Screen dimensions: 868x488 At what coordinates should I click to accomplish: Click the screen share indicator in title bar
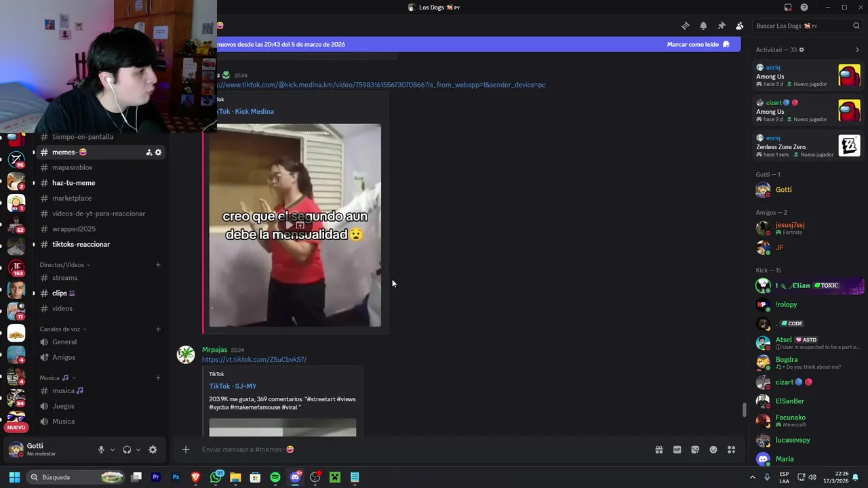(788, 7)
